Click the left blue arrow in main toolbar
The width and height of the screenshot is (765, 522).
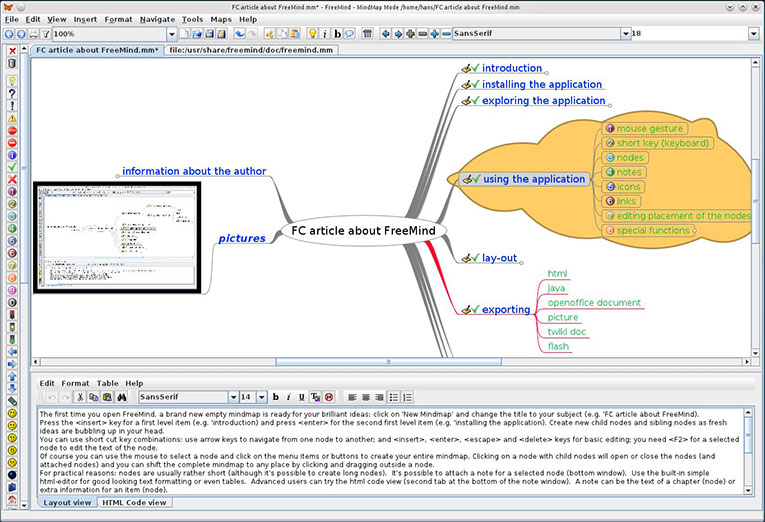tap(386, 34)
